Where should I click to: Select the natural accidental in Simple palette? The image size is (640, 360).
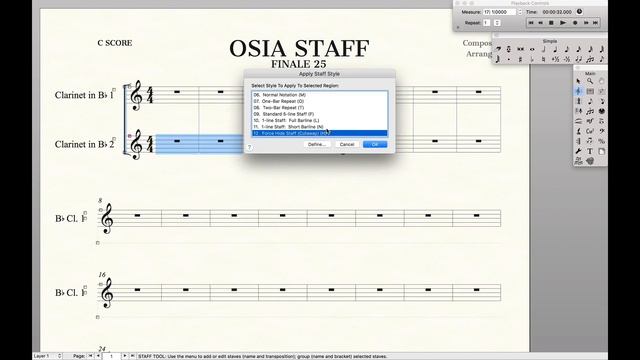(x=544, y=60)
